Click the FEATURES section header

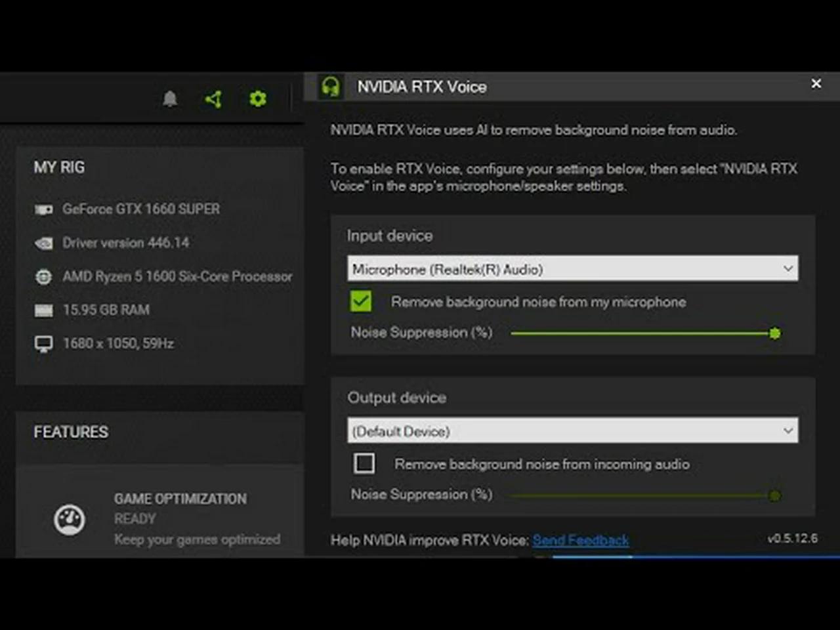[x=71, y=432]
